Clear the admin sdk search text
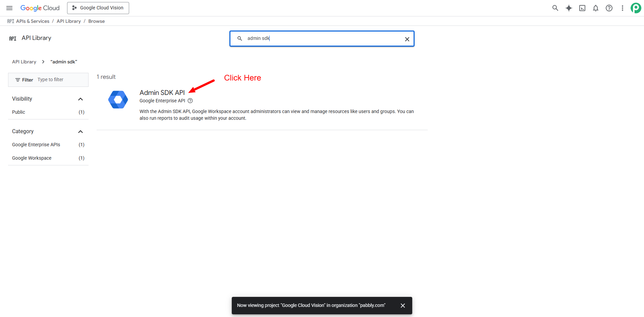 coord(407,39)
